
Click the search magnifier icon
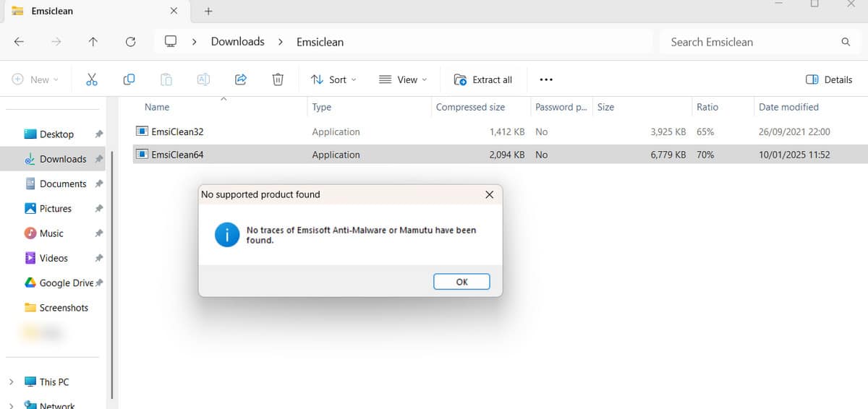click(x=846, y=42)
